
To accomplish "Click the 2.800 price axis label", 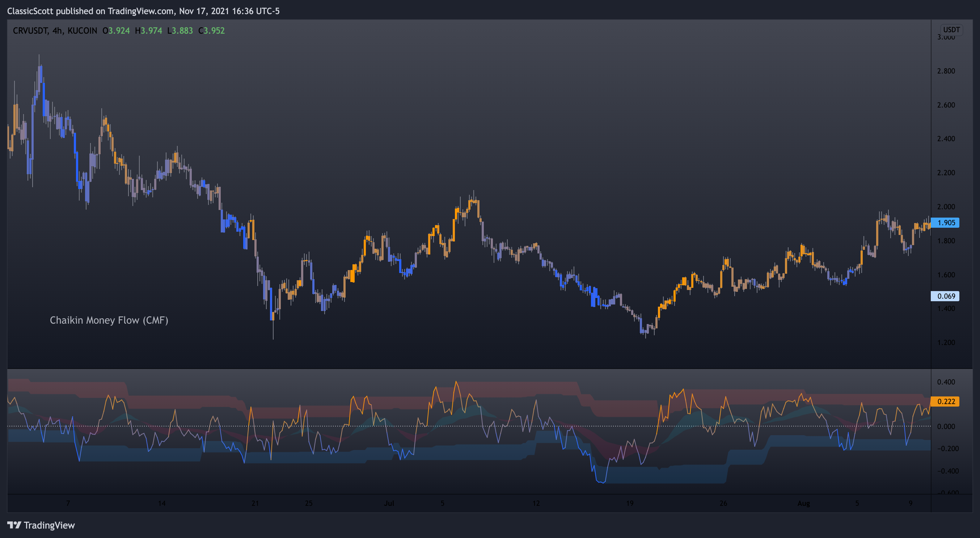I will (946, 71).
